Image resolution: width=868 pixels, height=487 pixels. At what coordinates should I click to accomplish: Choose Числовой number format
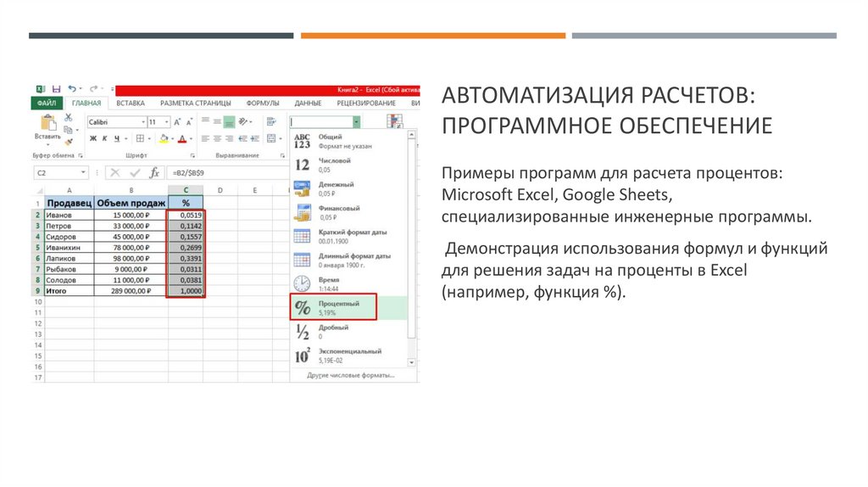pos(348,165)
